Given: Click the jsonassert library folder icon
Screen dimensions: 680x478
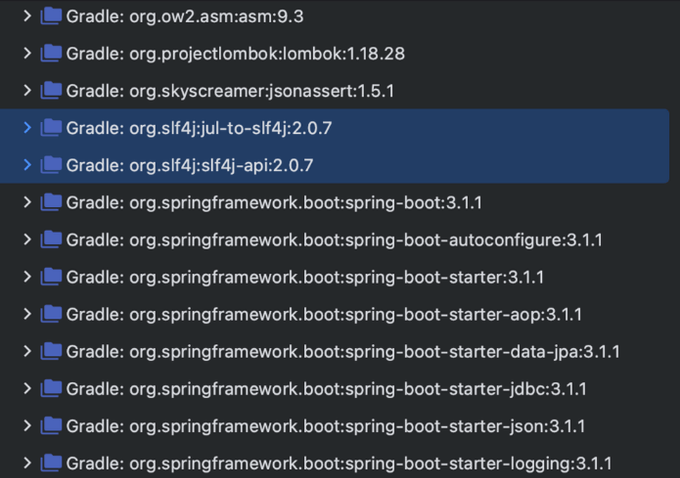Looking at the screenshot, I should coord(51,91).
